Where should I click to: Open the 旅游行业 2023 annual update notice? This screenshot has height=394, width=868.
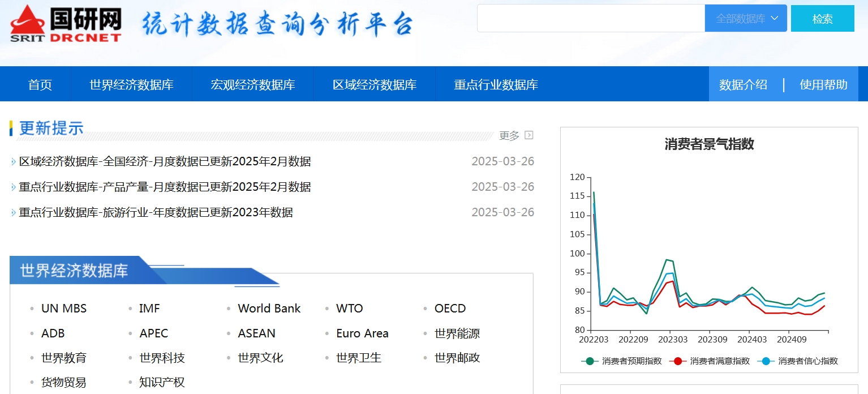coord(156,213)
